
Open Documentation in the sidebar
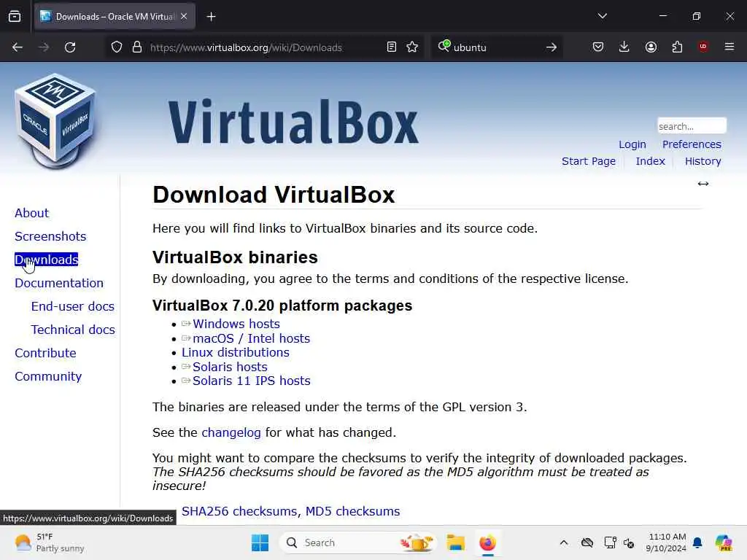[59, 283]
